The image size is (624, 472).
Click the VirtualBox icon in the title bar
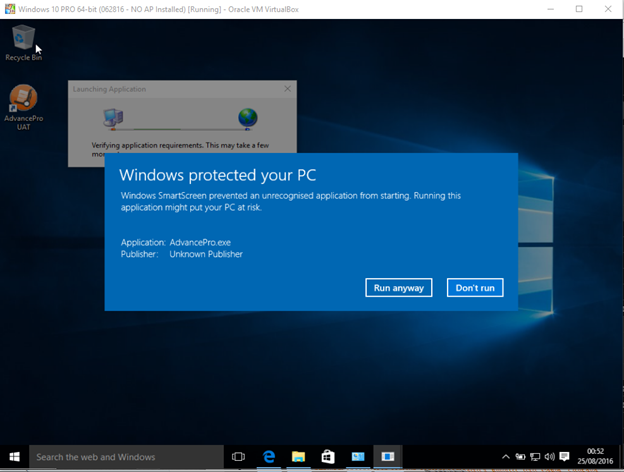[9, 9]
